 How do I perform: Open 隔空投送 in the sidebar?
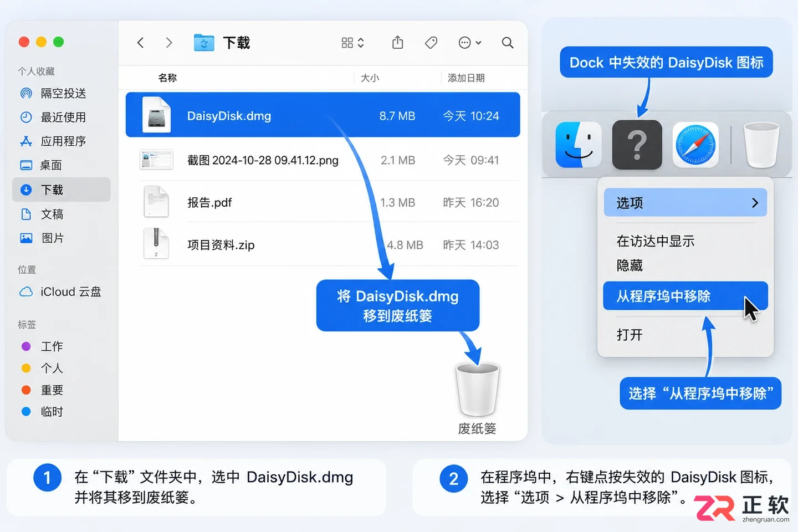click(x=61, y=93)
